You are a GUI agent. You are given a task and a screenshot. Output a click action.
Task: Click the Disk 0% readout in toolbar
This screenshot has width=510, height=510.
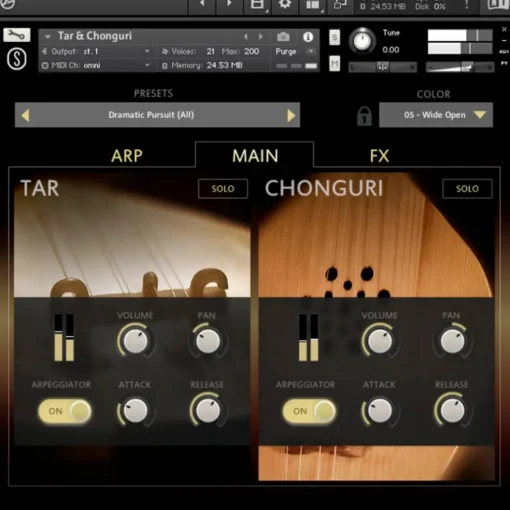point(431,6)
